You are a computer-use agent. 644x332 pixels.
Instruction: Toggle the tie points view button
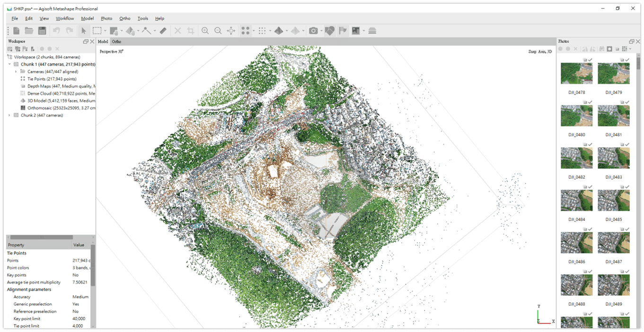click(x=245, y=31)
